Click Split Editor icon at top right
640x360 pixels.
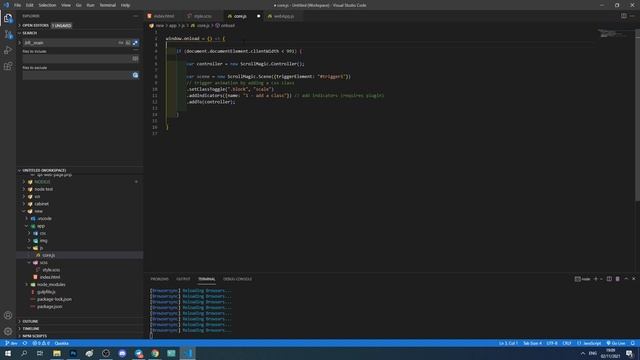(624, 16)
